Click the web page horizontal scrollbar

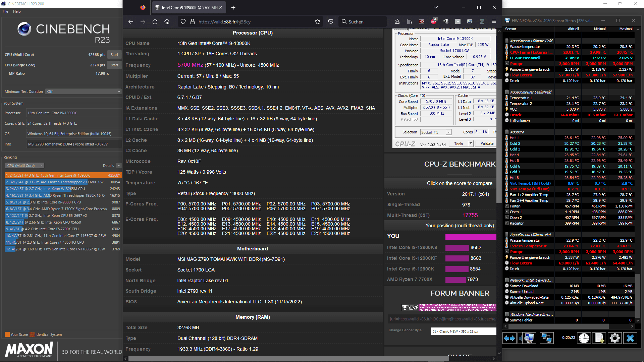tap(288, 359)
